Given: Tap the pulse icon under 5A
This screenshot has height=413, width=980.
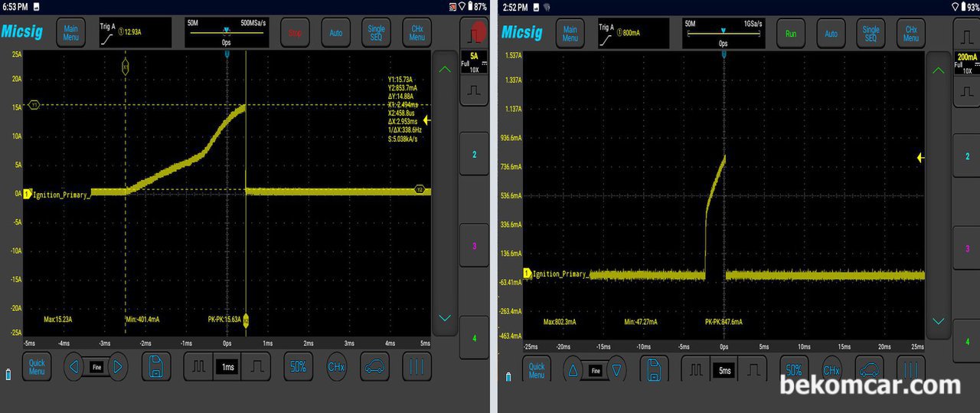Looking at the screenshot, I should 474,91.
